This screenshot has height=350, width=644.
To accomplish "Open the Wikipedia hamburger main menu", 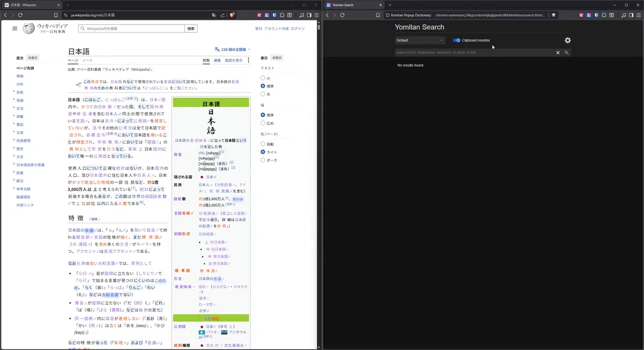I will pyautogui.click(x=15, y=28).
